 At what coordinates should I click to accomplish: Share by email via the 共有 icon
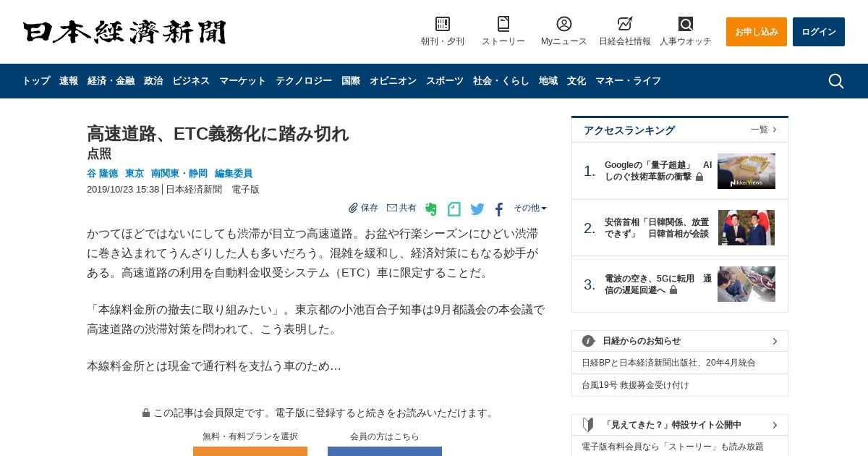[x=401, y=208]
